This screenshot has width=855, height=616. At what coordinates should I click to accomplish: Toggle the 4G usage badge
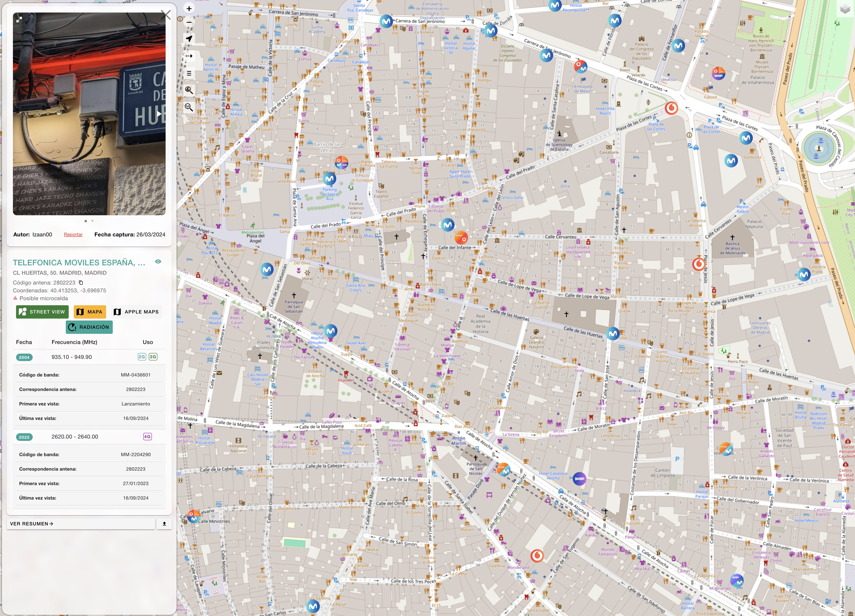click(x=147, y=436)
